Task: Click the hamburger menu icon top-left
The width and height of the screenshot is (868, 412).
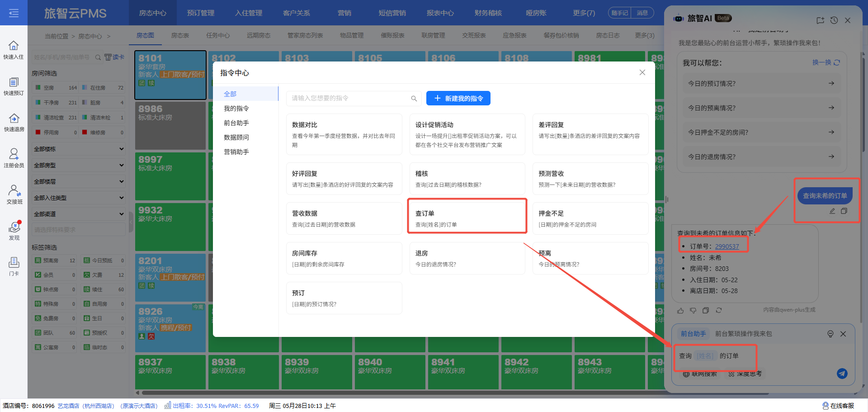Action: click(x=14, y=13)
